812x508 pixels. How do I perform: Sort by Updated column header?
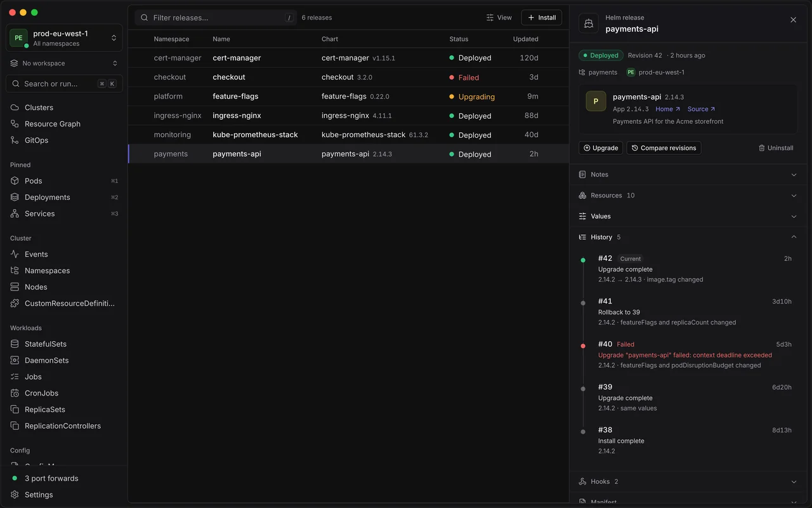coord(525,39)
